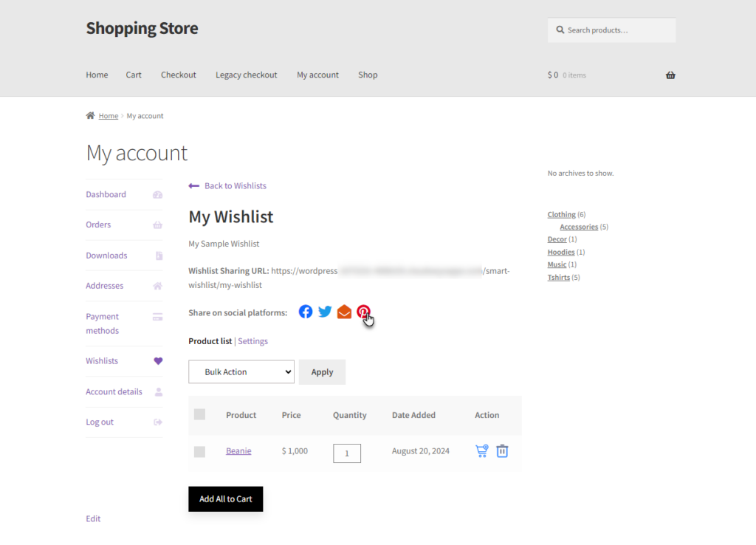Open Account details sidebar link
756x545 pixels.
[x=114, y=391]
